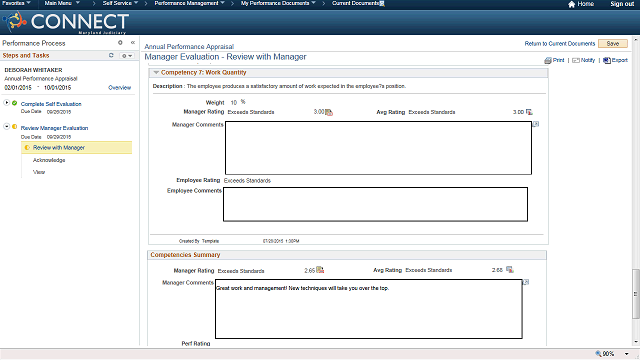Screen dimensions: 640x360
Task: Pop out Competencies Summary Manager Comments editor
Action: click(x=526, y=282)
